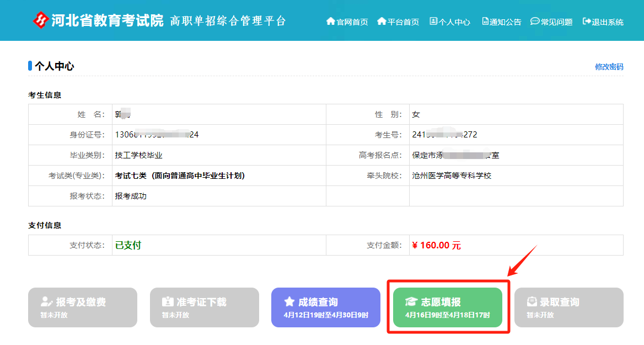Click the house icon beside 平台首页

[x=382, y=22]
